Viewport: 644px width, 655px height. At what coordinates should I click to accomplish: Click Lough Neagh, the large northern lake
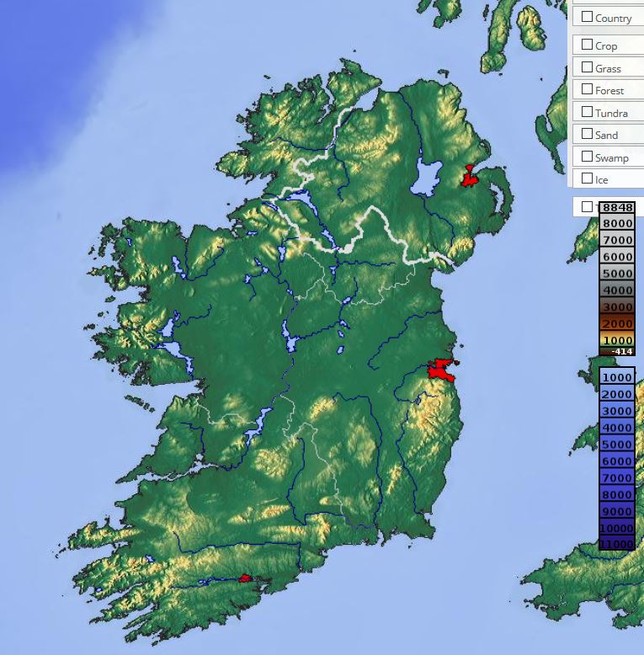click(x=428, y=178)
